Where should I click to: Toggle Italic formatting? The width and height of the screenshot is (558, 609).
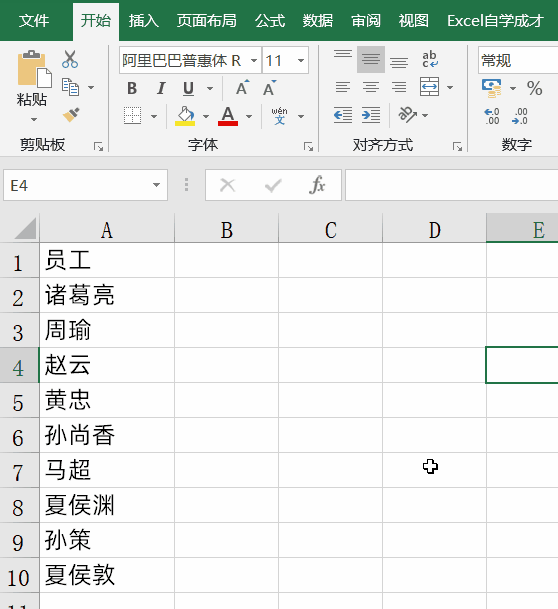(161, 88)
